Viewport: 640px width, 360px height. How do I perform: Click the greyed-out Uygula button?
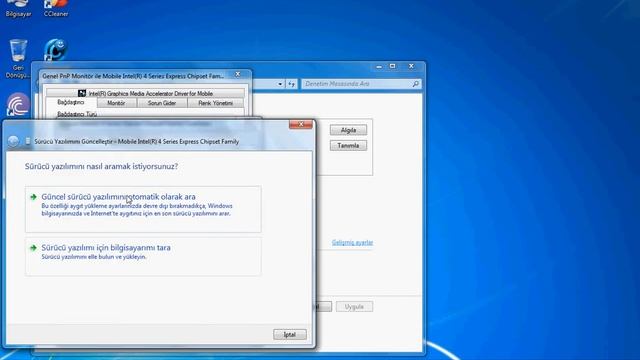point(354,307)
